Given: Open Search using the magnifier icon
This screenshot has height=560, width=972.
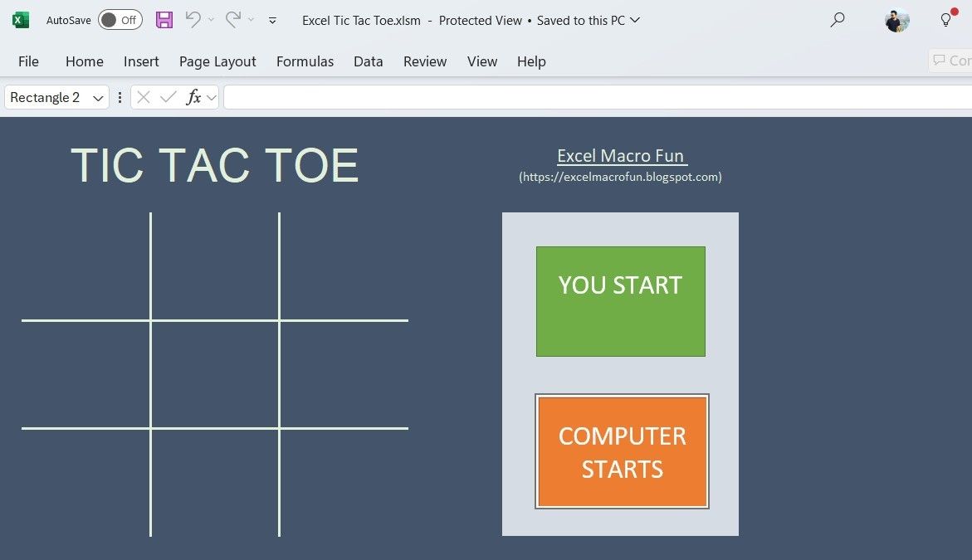Looking at the screenshot, I should (x=837, y=20).
